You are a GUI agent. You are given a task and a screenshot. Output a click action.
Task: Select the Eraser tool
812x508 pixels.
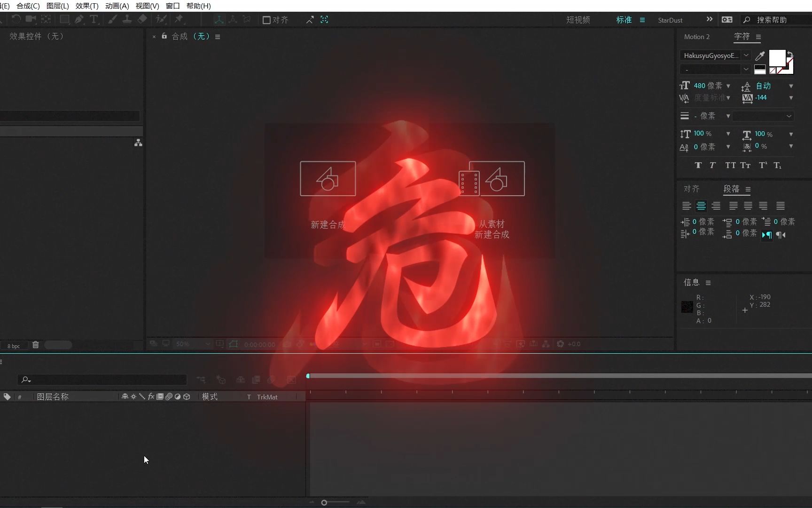click(x=142, y=19)
